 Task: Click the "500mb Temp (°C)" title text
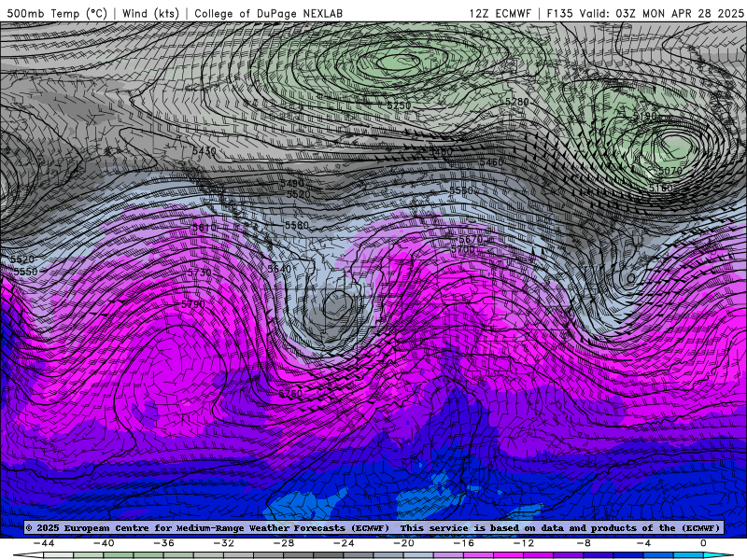pyautogui.click(x=57, y=13)
